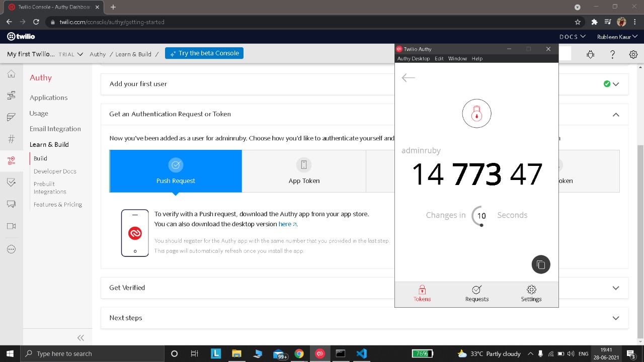Viewport: 644px width, 362px height.
Task: Open Developer Docs sub-item
Action: (55, 171)
